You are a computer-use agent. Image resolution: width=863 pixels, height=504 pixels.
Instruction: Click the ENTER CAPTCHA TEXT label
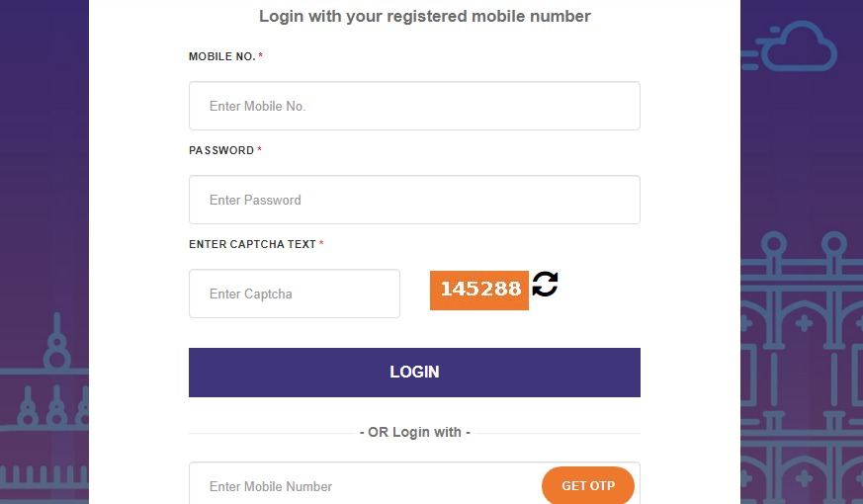(252, 244)
